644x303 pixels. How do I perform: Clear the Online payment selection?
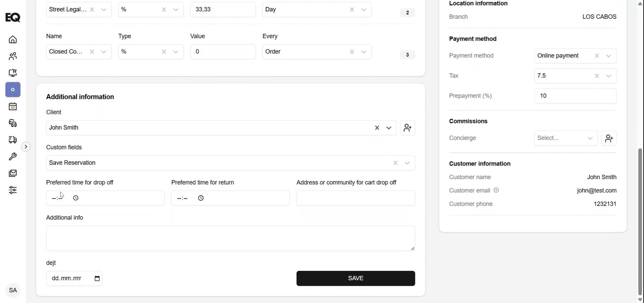point(597,56)
